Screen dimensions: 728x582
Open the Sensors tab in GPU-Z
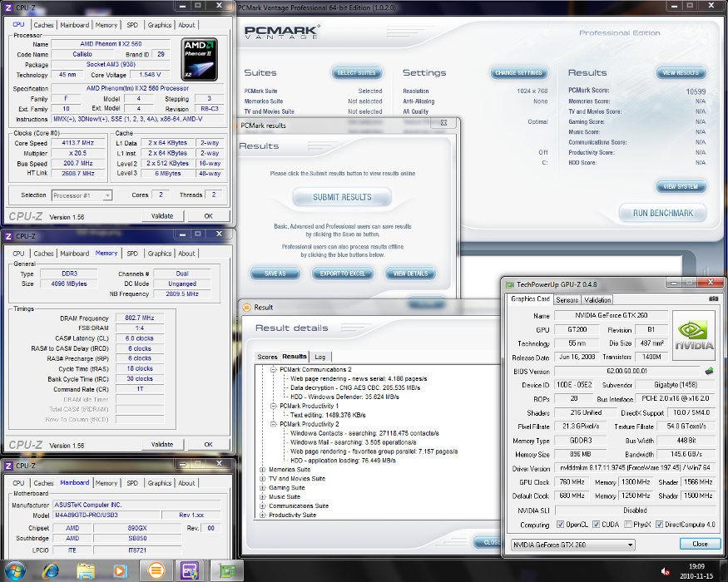point(567,300)
